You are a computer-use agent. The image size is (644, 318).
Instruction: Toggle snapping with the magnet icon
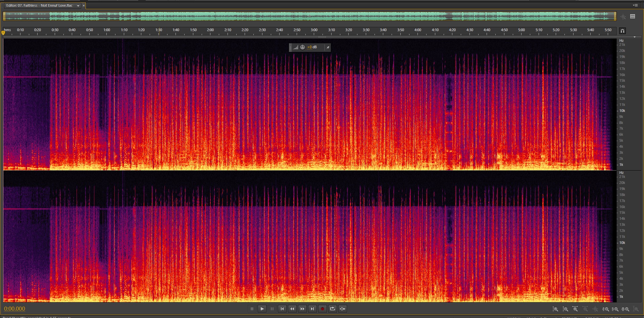[x=623, y=31]
